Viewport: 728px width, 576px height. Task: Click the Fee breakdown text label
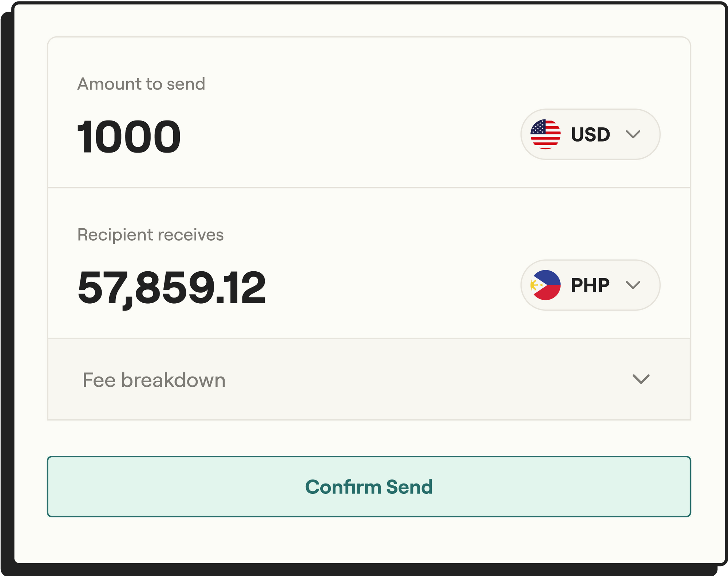click(x=154, y=380)
